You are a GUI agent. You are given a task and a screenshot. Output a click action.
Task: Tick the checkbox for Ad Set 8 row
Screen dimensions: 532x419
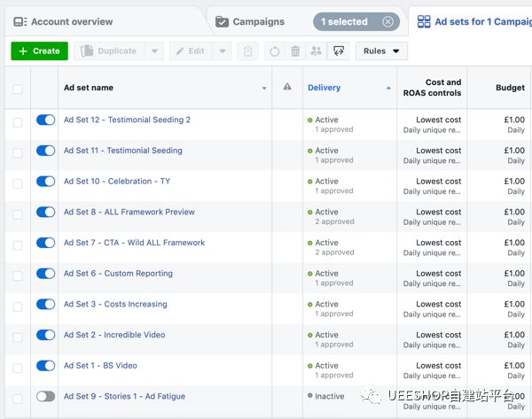tap(18, 213)
